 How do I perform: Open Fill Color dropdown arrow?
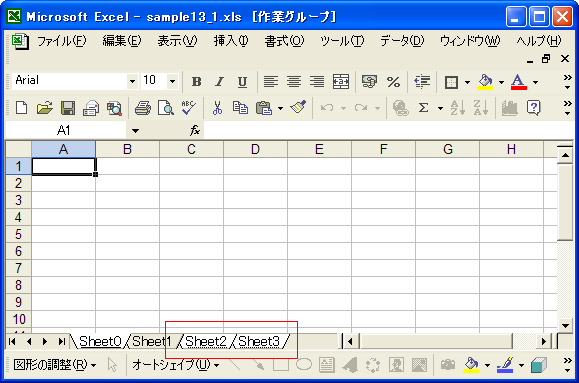coord(501,82)
